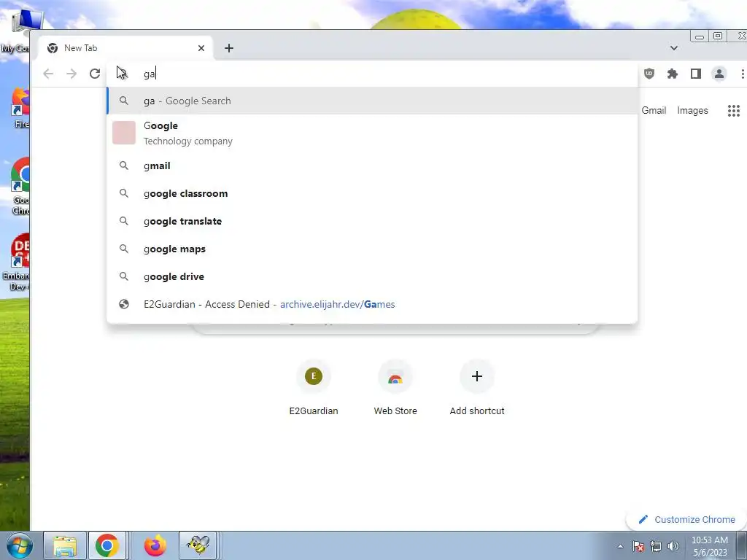Choose the google drive suggestion

[x=372, y=276]
